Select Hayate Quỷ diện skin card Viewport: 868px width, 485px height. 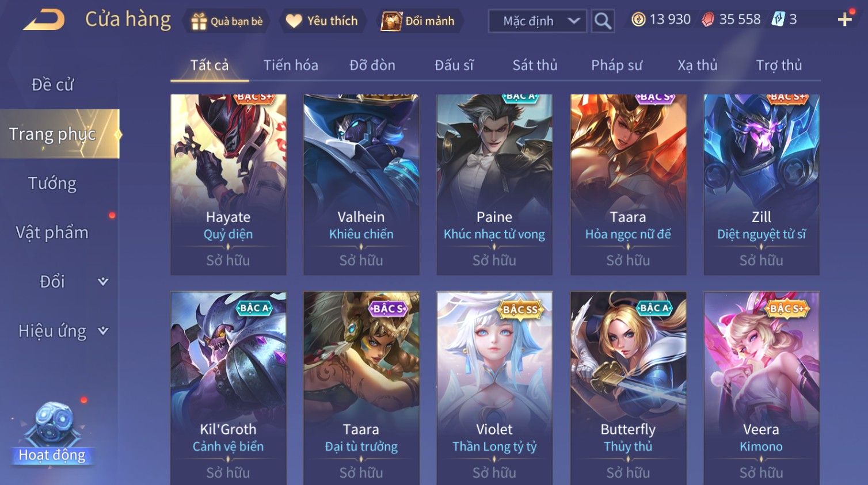(x=228, y=185)
